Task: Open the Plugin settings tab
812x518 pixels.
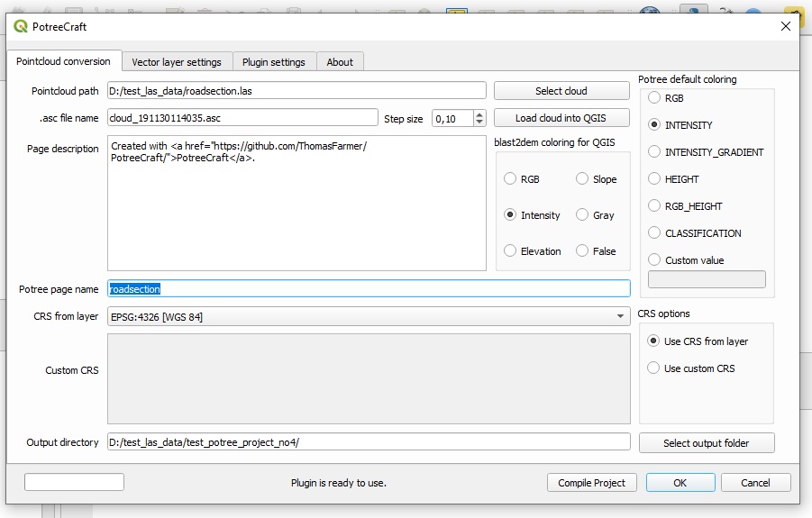Action: pyautogui.click(x=274, y=62)
